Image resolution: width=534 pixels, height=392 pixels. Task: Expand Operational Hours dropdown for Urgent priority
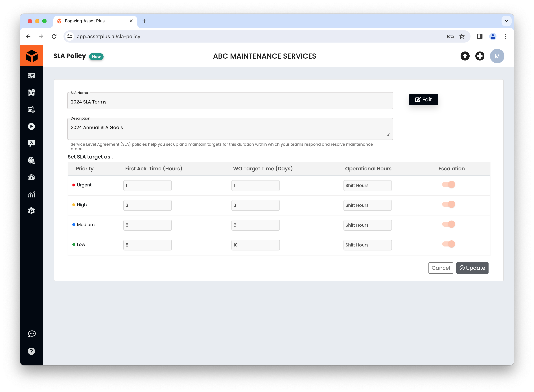point(367,185)
